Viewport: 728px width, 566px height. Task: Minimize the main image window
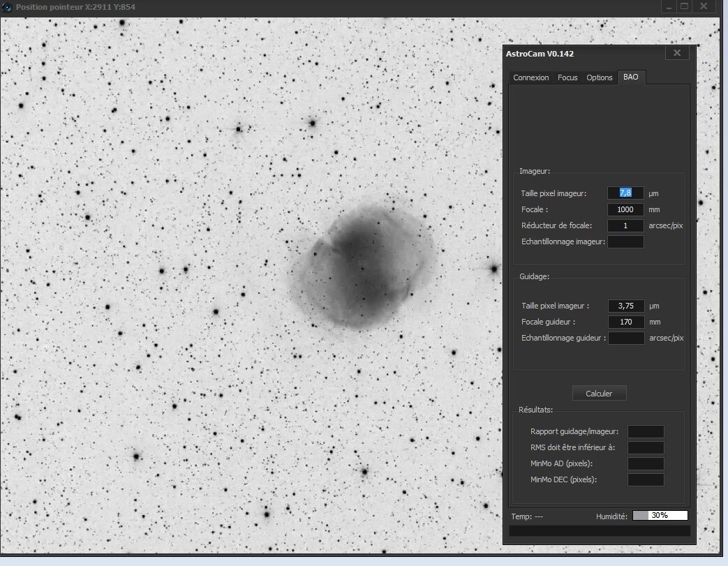[x=669, y=6]
